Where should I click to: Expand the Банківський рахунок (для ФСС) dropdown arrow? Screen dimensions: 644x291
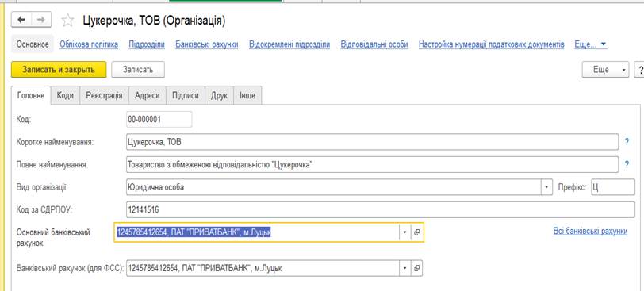tap(404, 268)
